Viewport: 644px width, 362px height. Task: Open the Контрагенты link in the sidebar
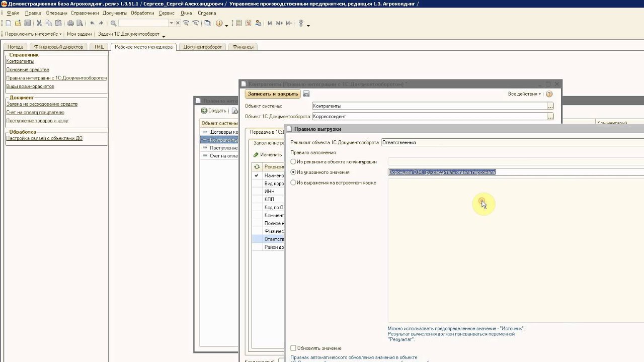20,61
